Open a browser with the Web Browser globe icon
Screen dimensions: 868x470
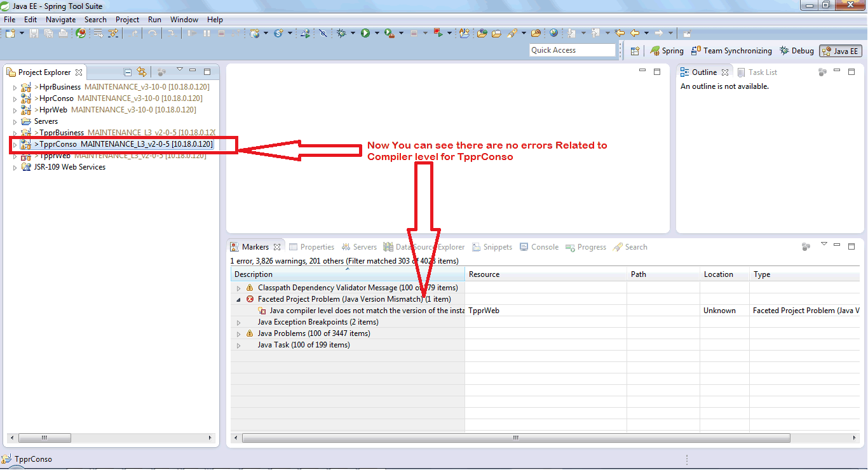click(x=553, y=33)
